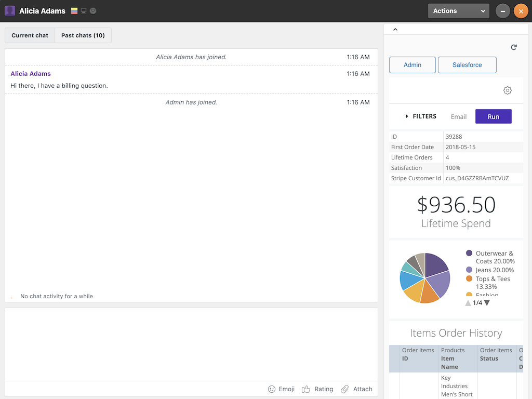Click the Jeans legend color dot
532x399 pixels.
coord(469,270)
